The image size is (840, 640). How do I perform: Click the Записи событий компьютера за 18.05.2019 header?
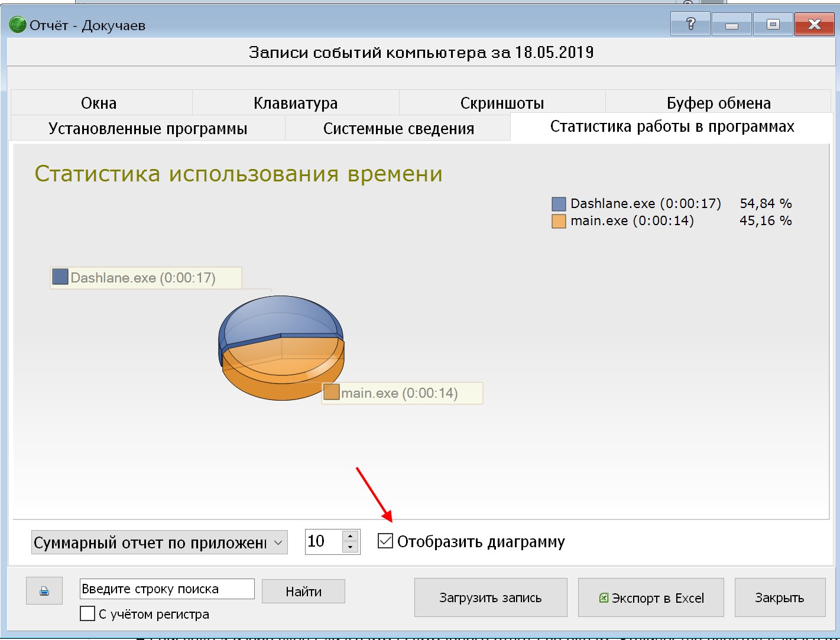pyautogui.click(x=421, y=53)
